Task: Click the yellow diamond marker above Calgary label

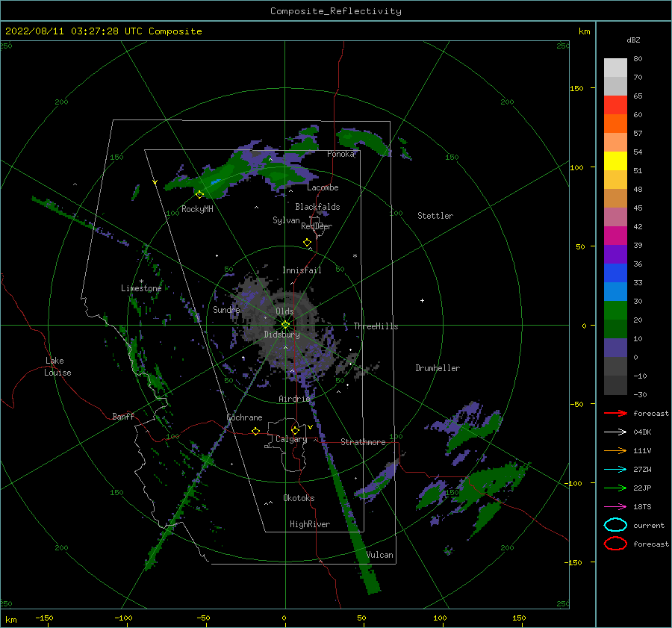Action: tap(295, 430)
